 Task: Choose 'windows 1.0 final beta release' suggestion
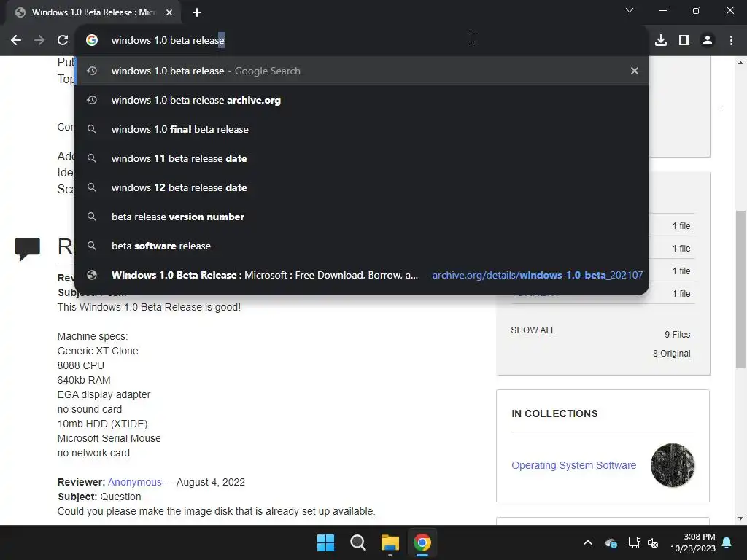coord(362,129)
